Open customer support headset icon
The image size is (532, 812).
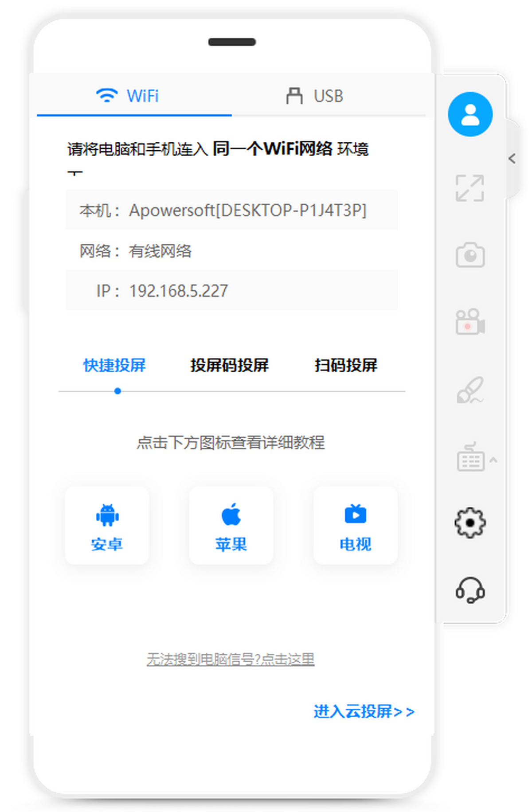[x=470, y=590]
